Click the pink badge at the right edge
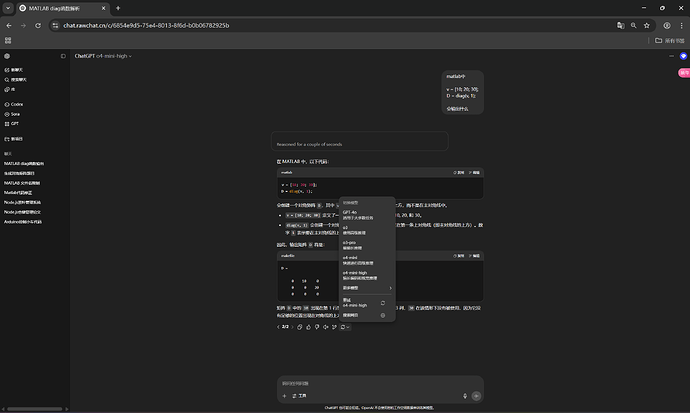The image size is (690, 413). point(684,73)
